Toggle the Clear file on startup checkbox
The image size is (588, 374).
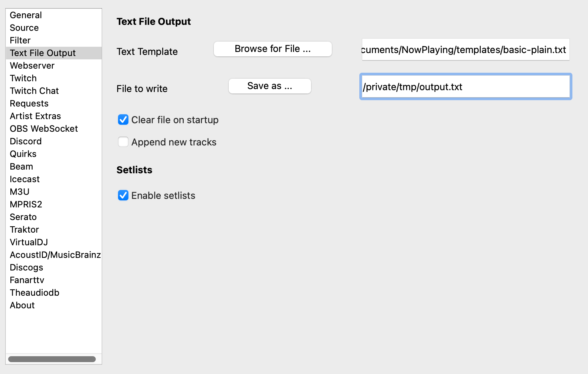coord(123,120)
